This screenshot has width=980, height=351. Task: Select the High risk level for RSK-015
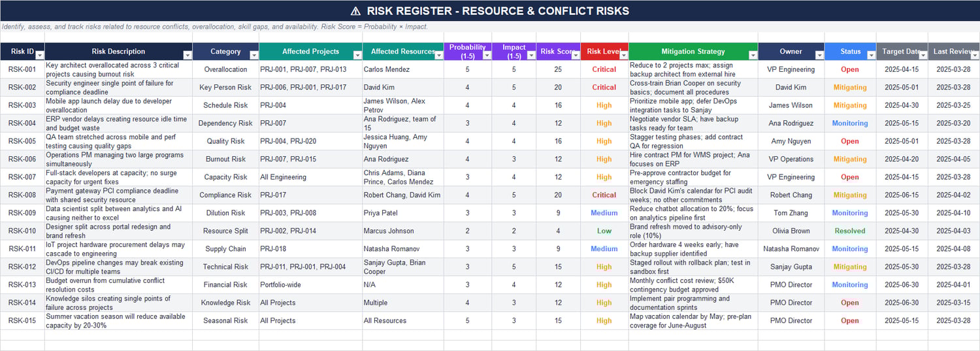604,321
